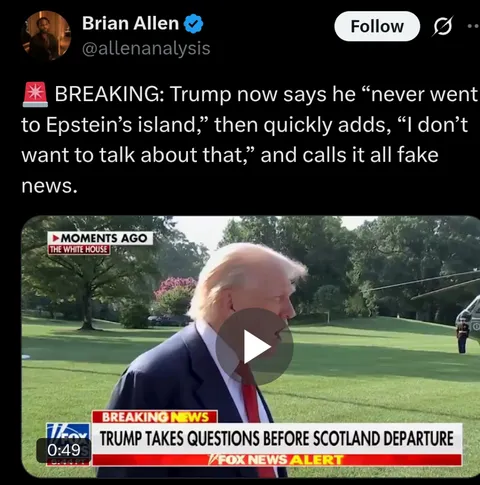480x485 pixels.
Task: Click the 0:49 video duration badge
Action: [x=64, y=450]
